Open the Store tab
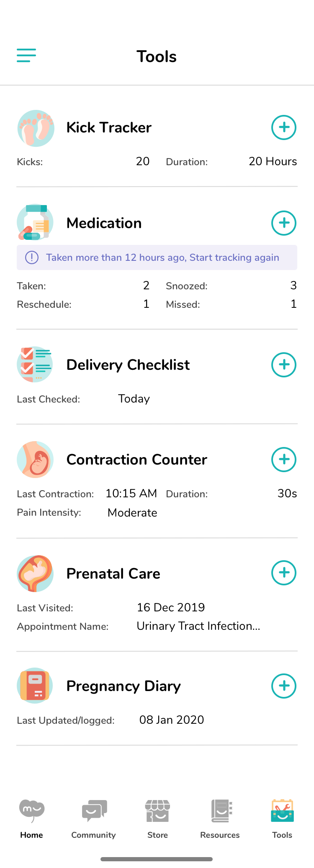This screenshot has height=868, width=314. click(157, 819)
